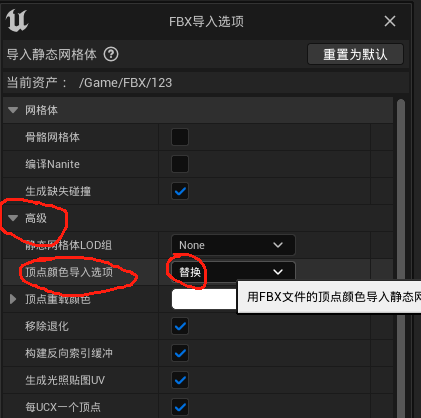Uncheck the 移除退化 checkbox

pyautogui.click(x=180, y=326)
